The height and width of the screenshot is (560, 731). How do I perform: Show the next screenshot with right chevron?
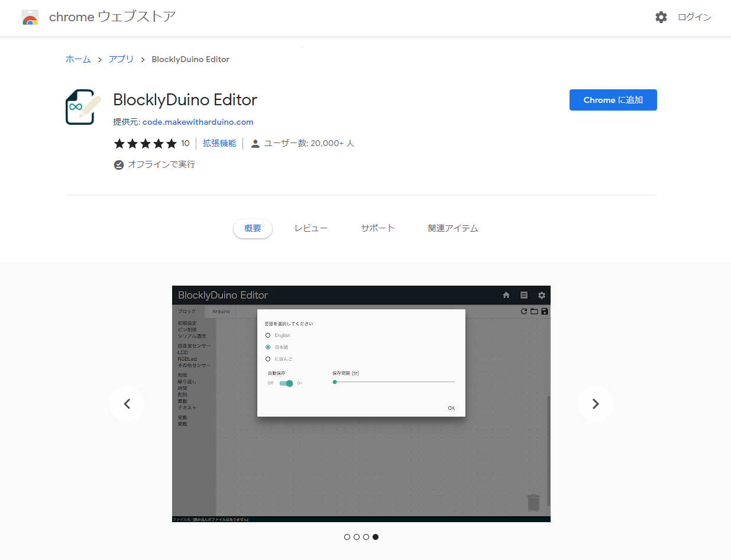pos(596,404)
